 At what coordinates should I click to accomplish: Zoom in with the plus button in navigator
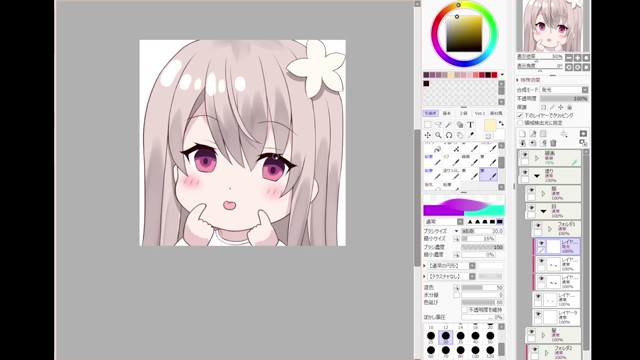coord(578,58)
